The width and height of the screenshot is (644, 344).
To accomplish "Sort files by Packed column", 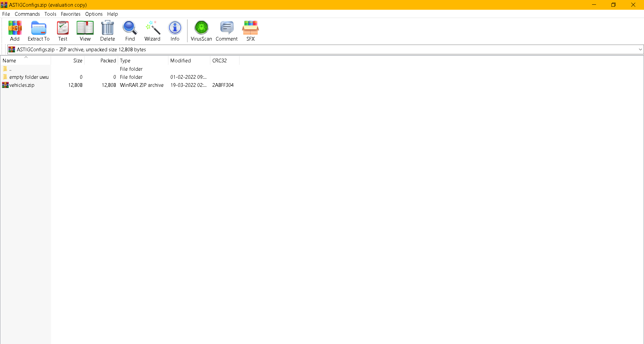I will pos(101,60).
